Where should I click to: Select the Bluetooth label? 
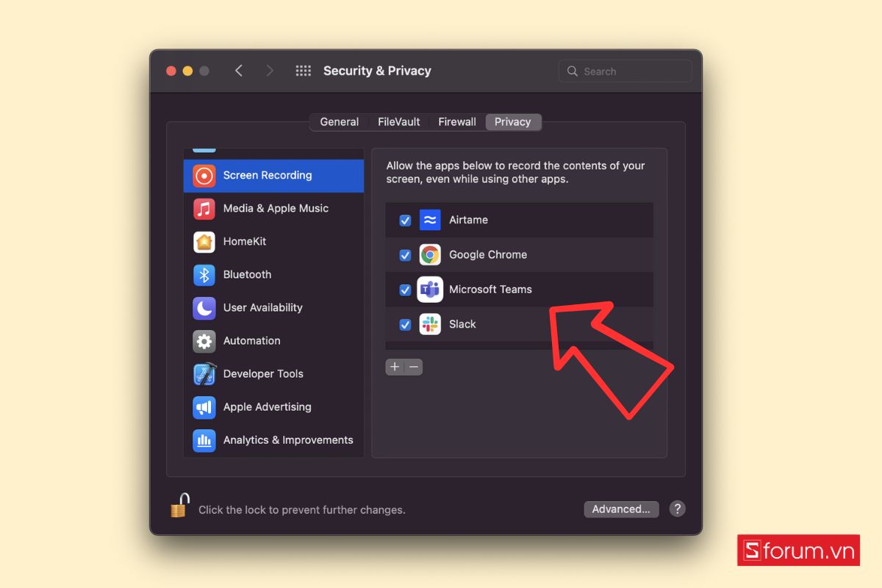pos(247,274)
